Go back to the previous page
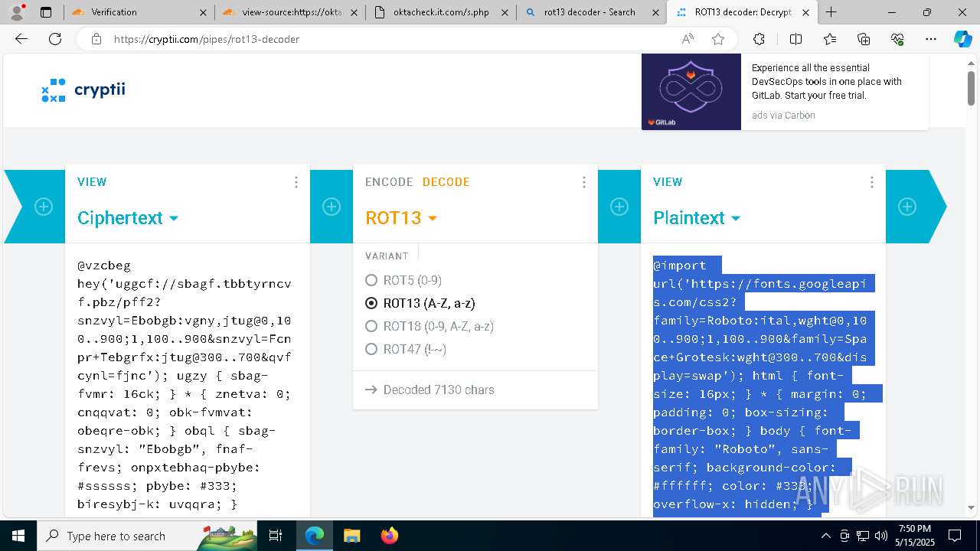The image size is (980, 551). pyautogui.click(x=21, y=39)
